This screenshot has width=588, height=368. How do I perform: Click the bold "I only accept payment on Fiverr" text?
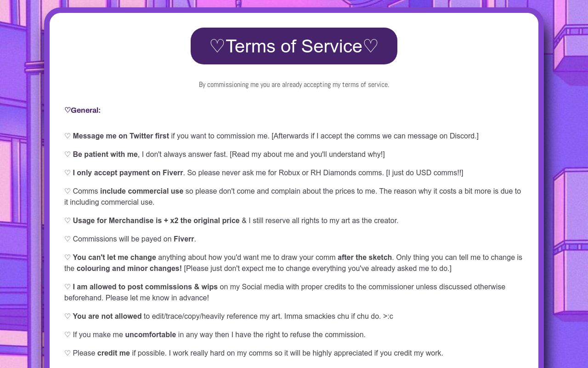pos(128,172)
